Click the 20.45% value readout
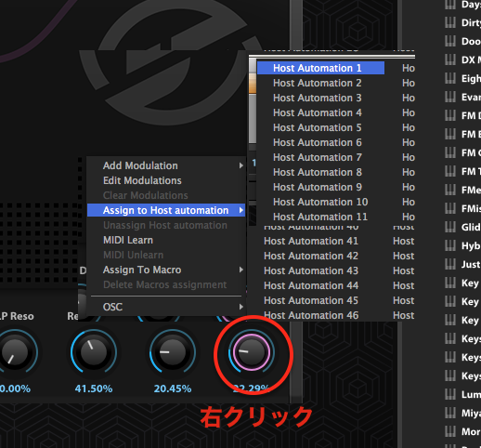This screenshot has height=448, width=481. click(173, 389)
